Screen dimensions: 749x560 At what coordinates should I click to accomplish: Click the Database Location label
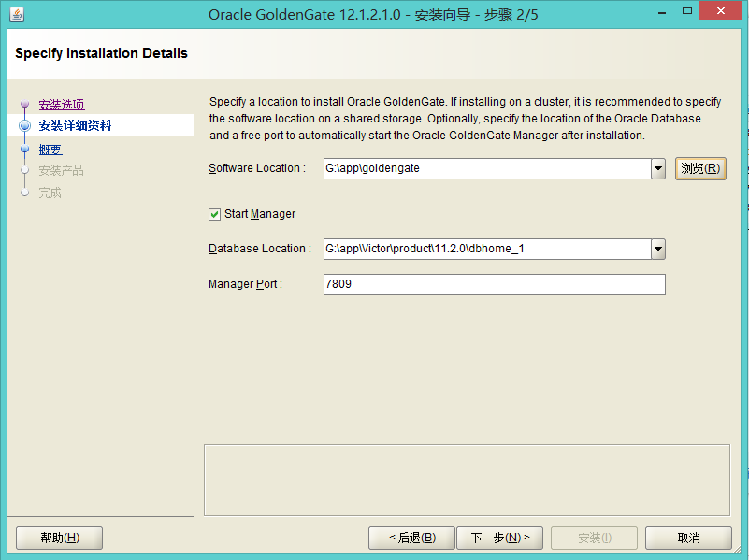(x=259, y=249)
